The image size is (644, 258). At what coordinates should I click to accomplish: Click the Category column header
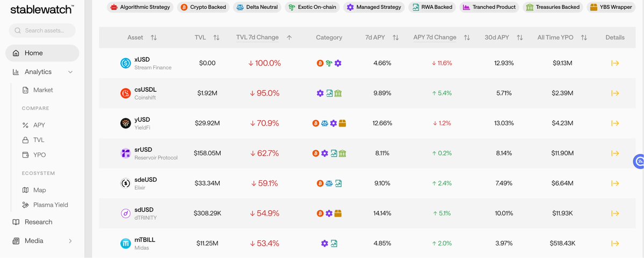pyautogui.click(x=329, y=38)
